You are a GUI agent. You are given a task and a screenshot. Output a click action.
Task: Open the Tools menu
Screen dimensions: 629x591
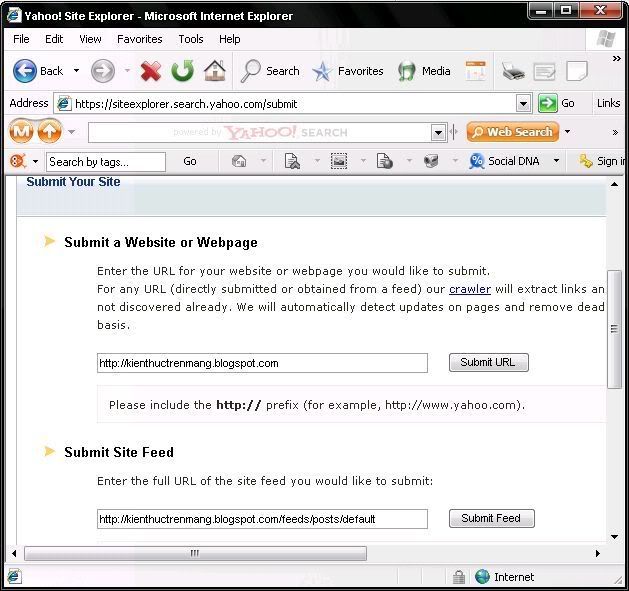coord(190,39)
